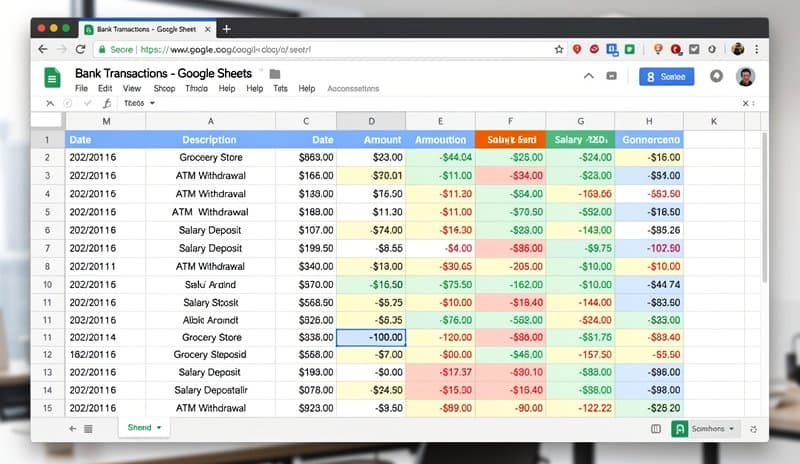
Task: Click the green Explore icon at bottom
Action: point(679,429)
